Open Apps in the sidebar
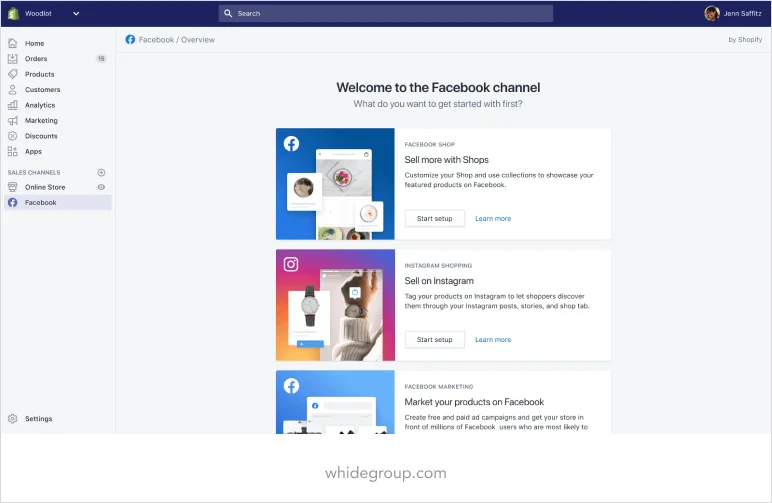This screenshot has height=503, width=772. click(x=33, y=152)
